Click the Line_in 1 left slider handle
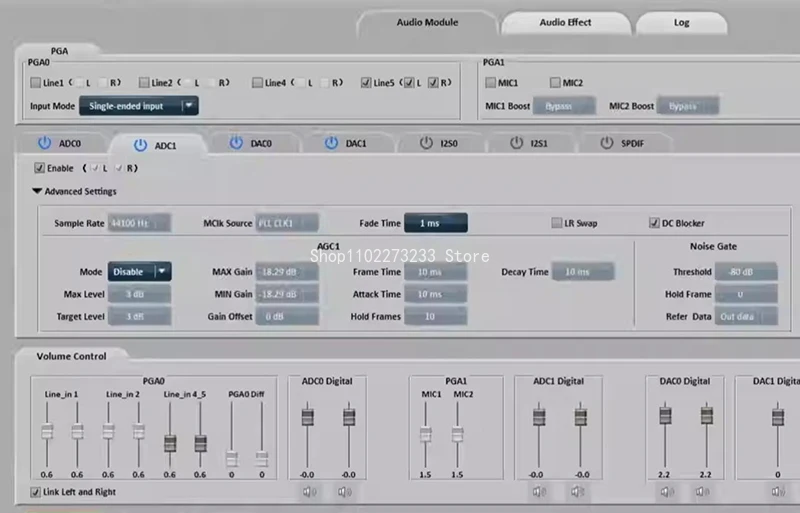The width and height of the screenshot is (800, 513). tap(47, 432)
